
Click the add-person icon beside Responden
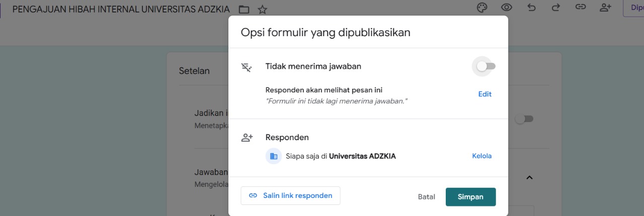click(247, 137)
